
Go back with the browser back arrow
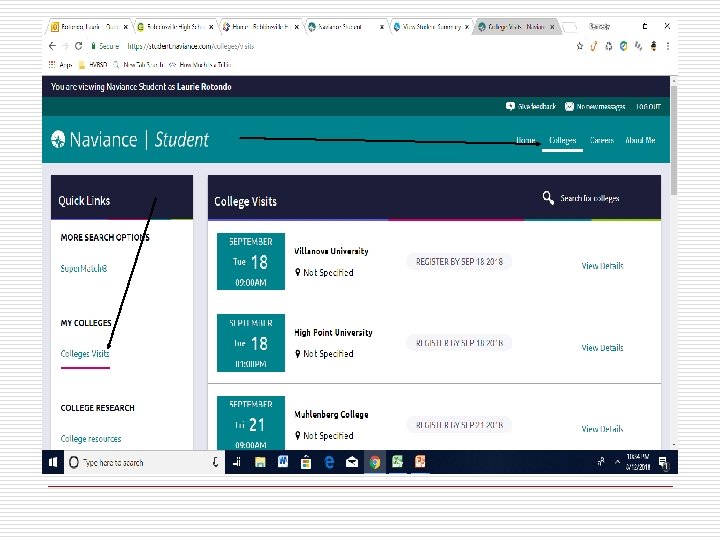coord(52,46)
